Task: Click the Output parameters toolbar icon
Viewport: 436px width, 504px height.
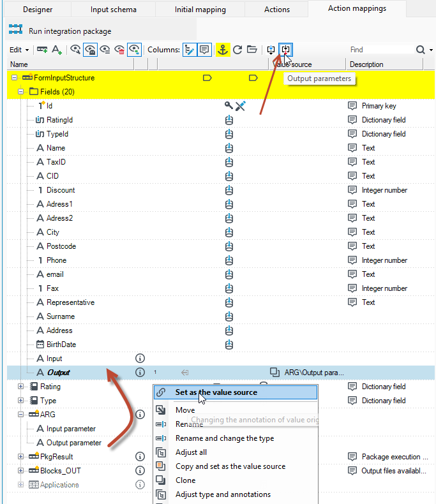Action: point(285,50)
